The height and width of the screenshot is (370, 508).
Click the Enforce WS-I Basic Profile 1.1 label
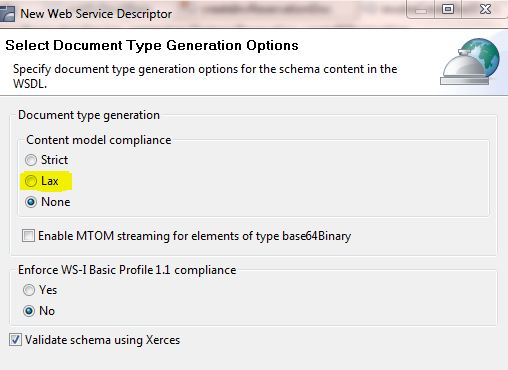click(127, 270)
